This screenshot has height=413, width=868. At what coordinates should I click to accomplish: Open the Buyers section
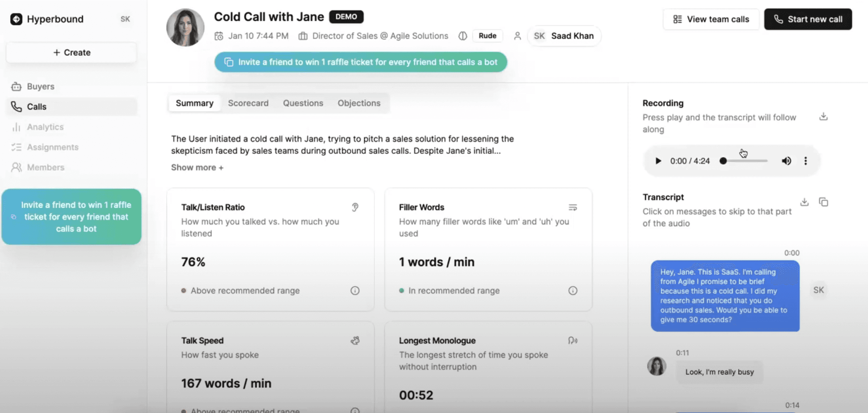point(40,86)
